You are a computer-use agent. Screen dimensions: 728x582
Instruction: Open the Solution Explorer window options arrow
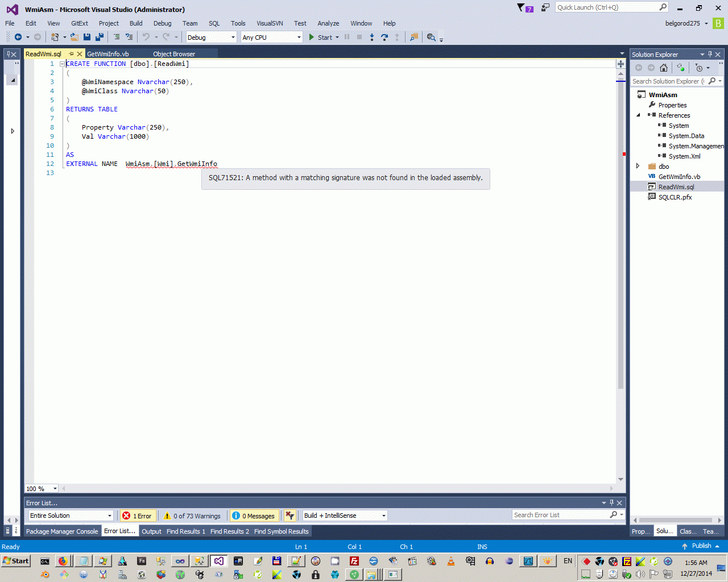click(x=702, y=55)
